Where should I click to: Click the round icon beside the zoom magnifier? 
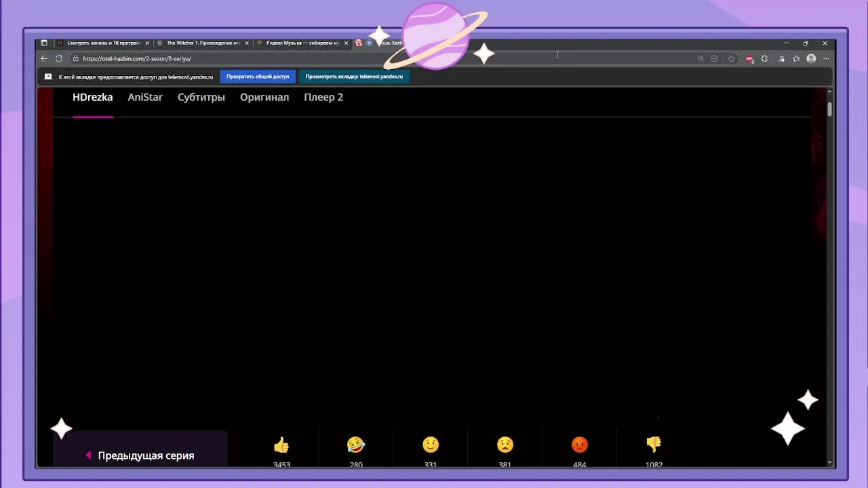[x=714, y=59]
